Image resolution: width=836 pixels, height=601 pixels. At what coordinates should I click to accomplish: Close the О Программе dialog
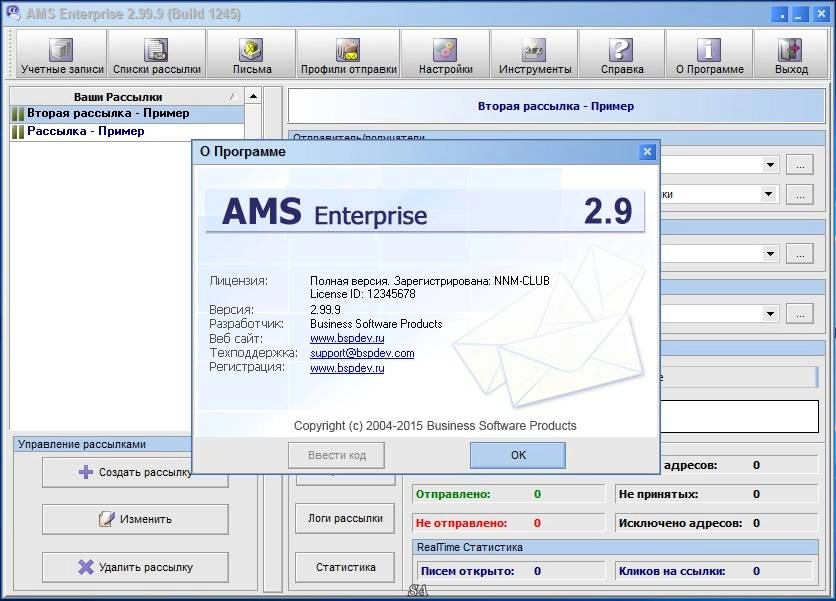click(x=647, y=152)
